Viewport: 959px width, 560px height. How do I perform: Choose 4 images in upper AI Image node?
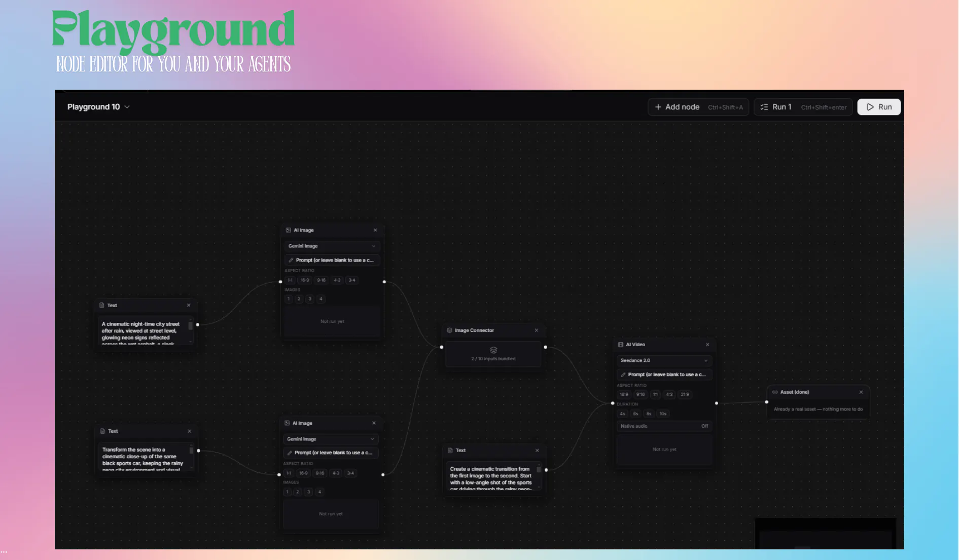[321, 299]
